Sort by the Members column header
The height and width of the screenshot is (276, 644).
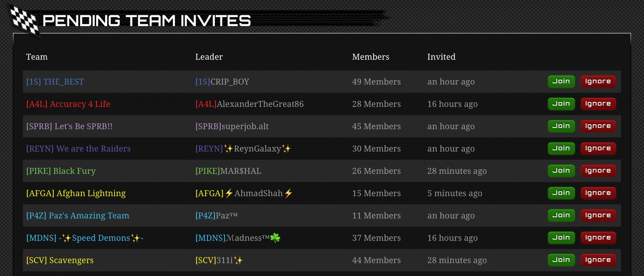pyautogui.click(x=371, y=57)
